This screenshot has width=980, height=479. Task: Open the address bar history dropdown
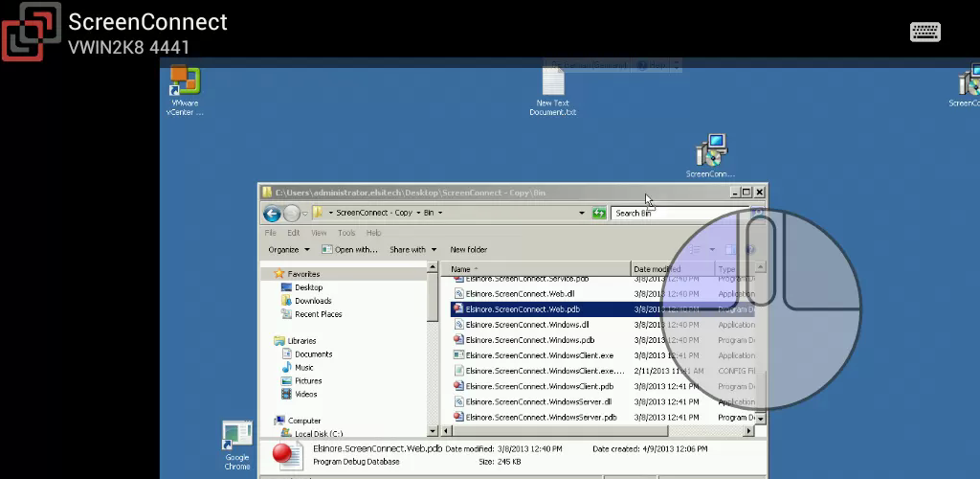[x=581, y=213]
